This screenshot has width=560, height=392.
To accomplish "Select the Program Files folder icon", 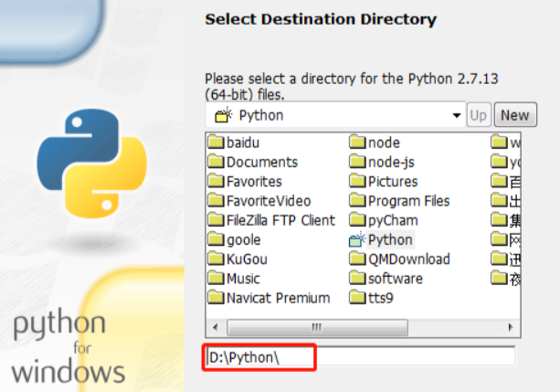I will pos(357,200).
